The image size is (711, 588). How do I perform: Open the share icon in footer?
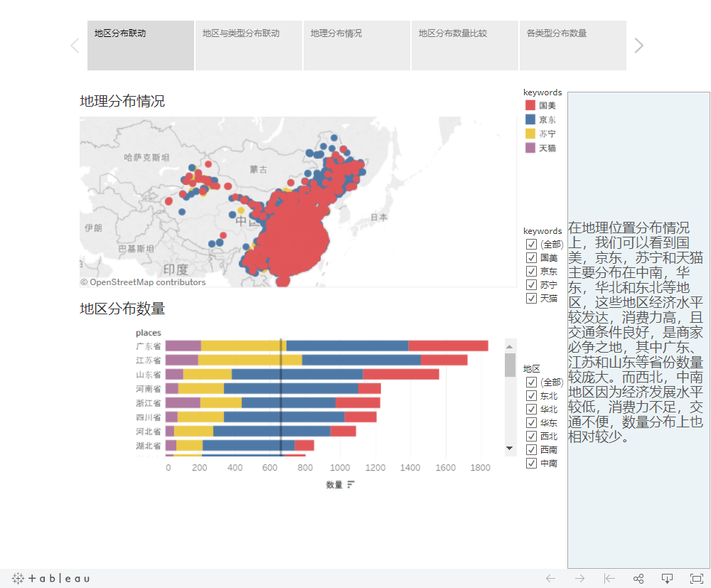[638, 579]
